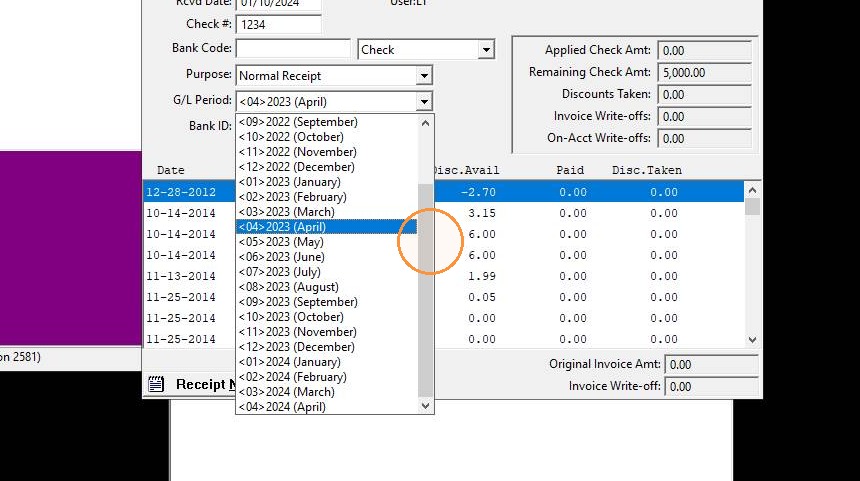Click invoice grid scroll down arrow
The height and width of the screenshot is (481, 860).
[x=752, y=340]
